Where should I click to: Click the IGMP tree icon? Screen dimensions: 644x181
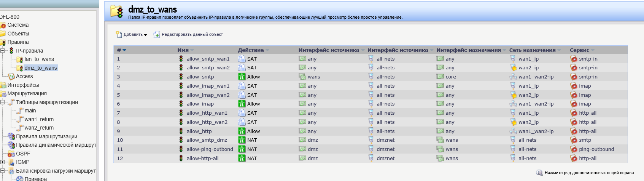click(x=11, y=162)
